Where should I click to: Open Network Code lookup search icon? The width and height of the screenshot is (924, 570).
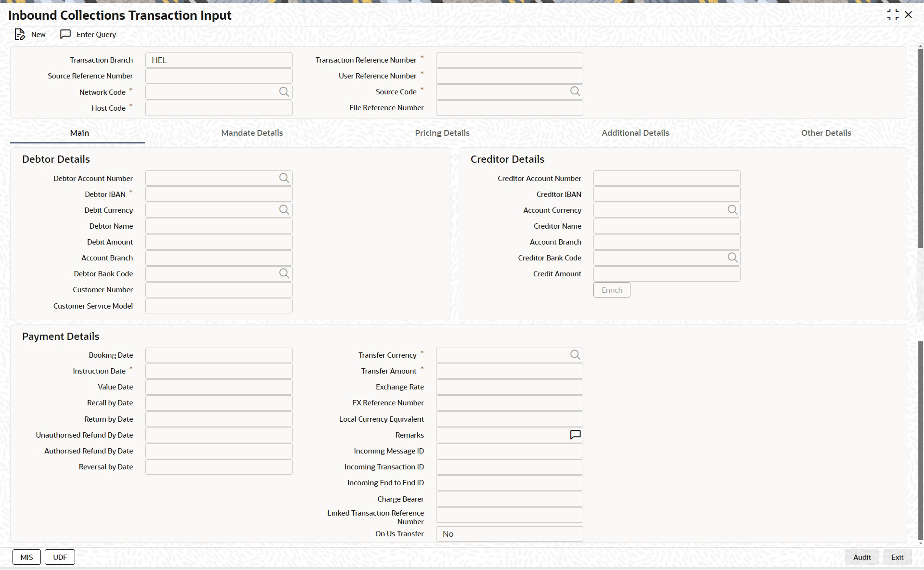click(x=284, y=92)
